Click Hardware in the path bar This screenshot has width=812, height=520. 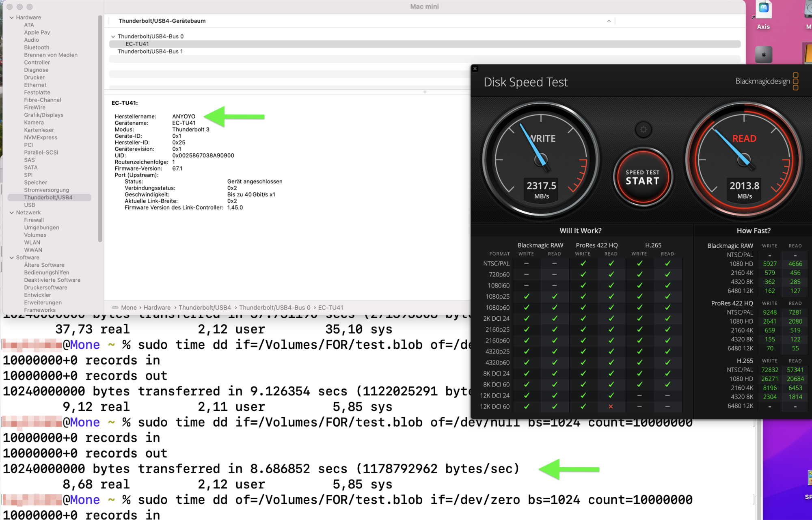pos(157,308)
